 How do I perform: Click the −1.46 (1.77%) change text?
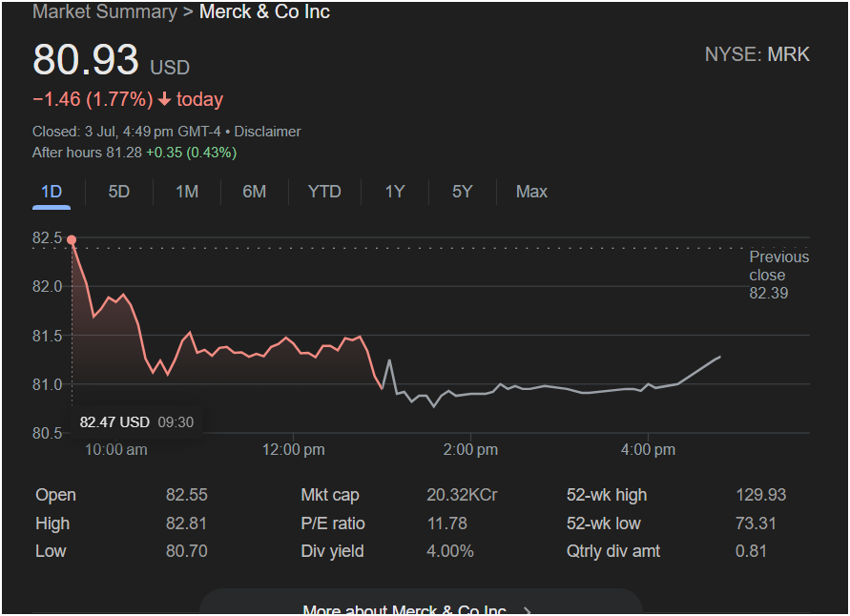93,99
